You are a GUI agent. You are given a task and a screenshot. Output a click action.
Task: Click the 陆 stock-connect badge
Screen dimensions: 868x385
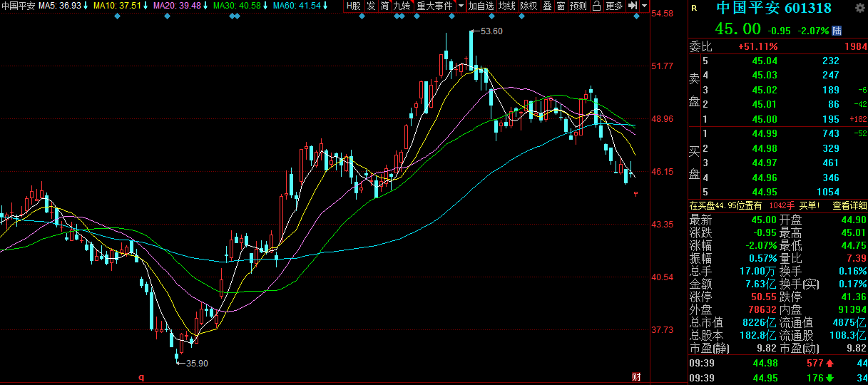click(x=837, y=31)
